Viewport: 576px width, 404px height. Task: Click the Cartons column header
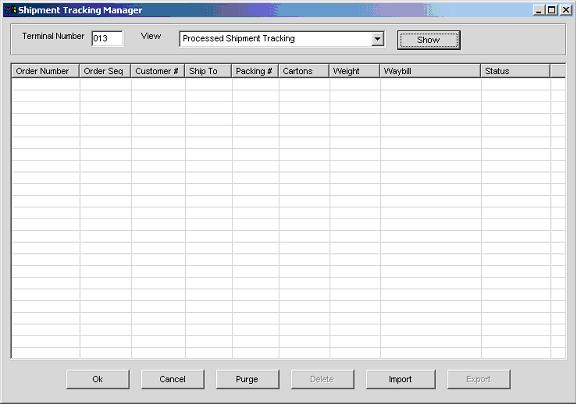[x=304, y=71]
